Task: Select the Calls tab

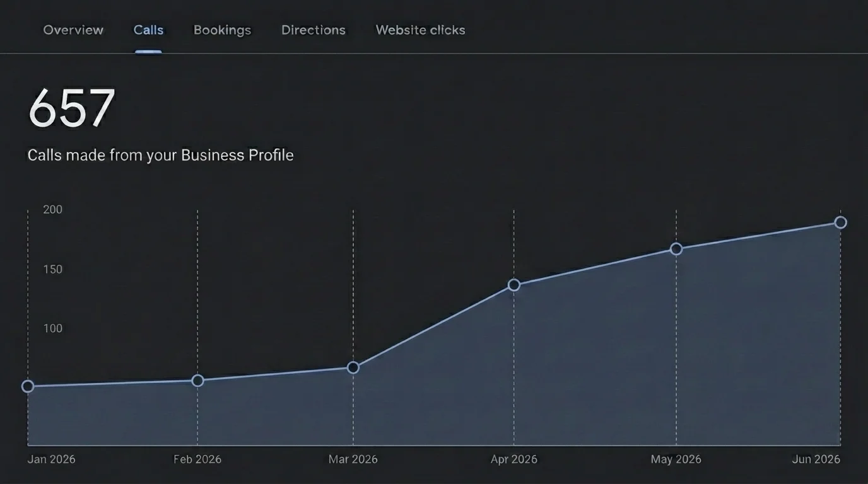Action: 148,30
